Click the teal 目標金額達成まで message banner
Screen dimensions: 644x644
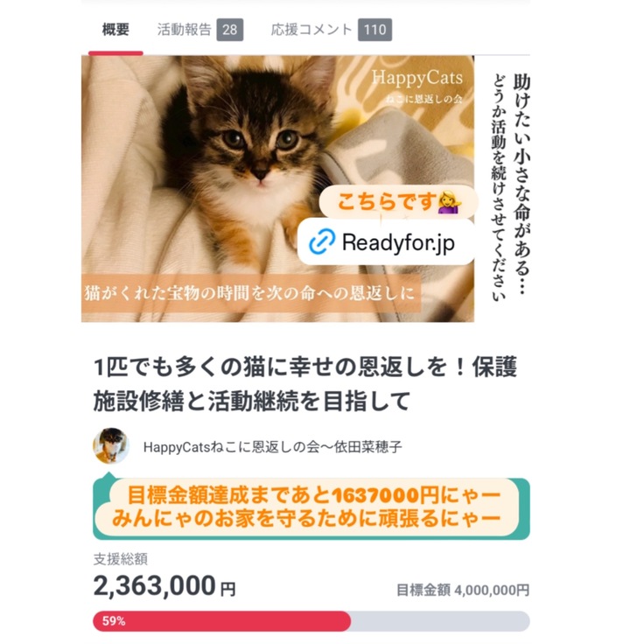click(x=311, y=507)
